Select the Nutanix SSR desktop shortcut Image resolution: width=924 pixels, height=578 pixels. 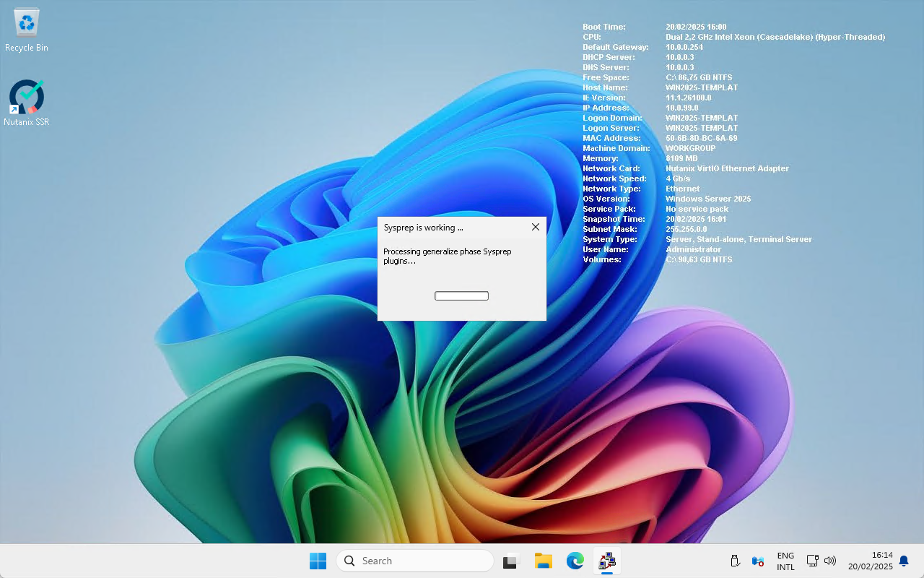27,103
